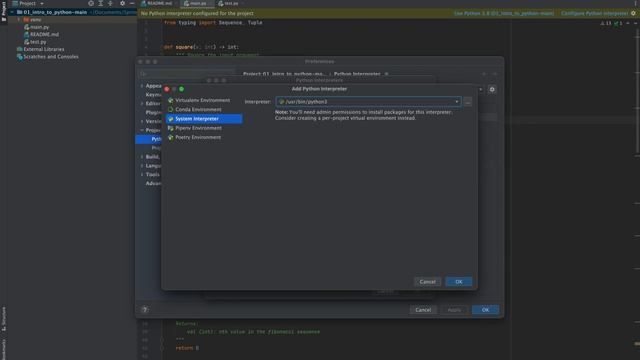The width and height of the screenshot is (640, 360).
Task: Select the 01_intro_to_python-main project root
Action: click(x=55, y=12)
